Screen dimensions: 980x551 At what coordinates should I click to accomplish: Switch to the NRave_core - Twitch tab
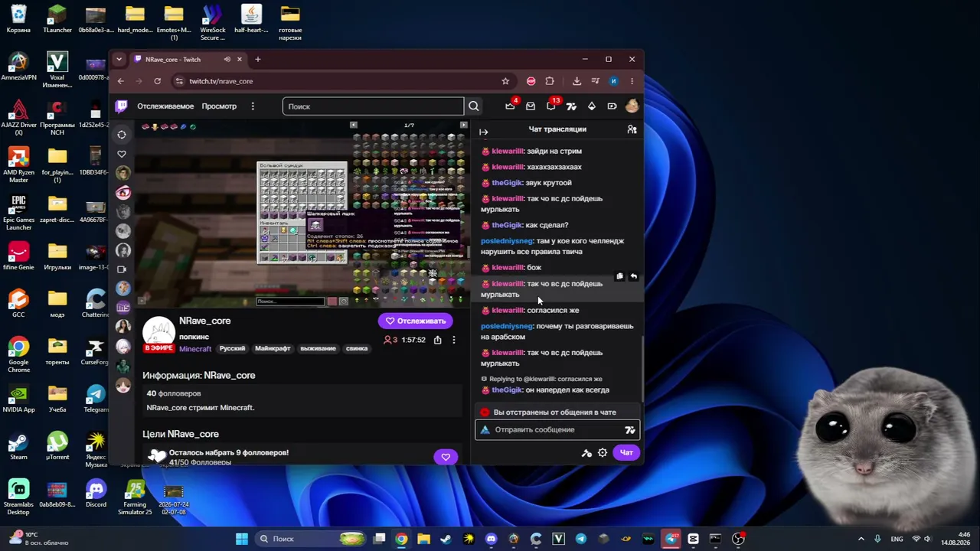pos(187,60)
